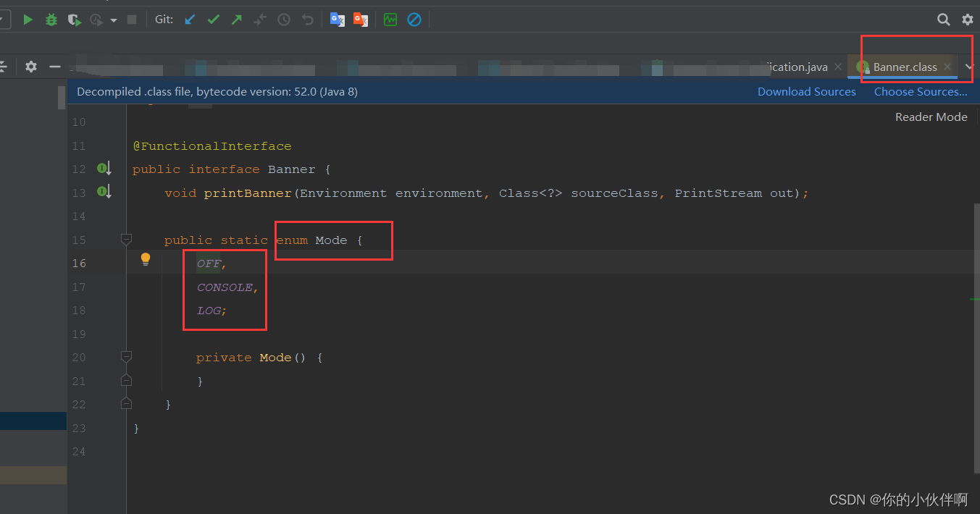Image resolution: width=980 pixels, height=514 pixels.
Task: Click the yellow lightbulb intention icon
Action: point(146,259)
